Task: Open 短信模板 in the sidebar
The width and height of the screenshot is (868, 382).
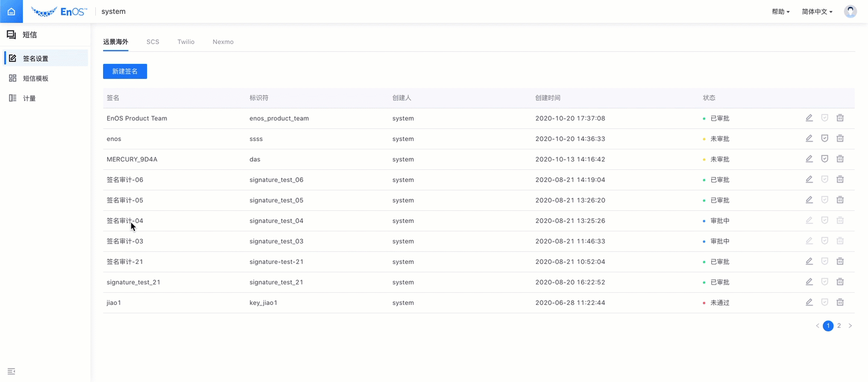Action: point(36,78)
